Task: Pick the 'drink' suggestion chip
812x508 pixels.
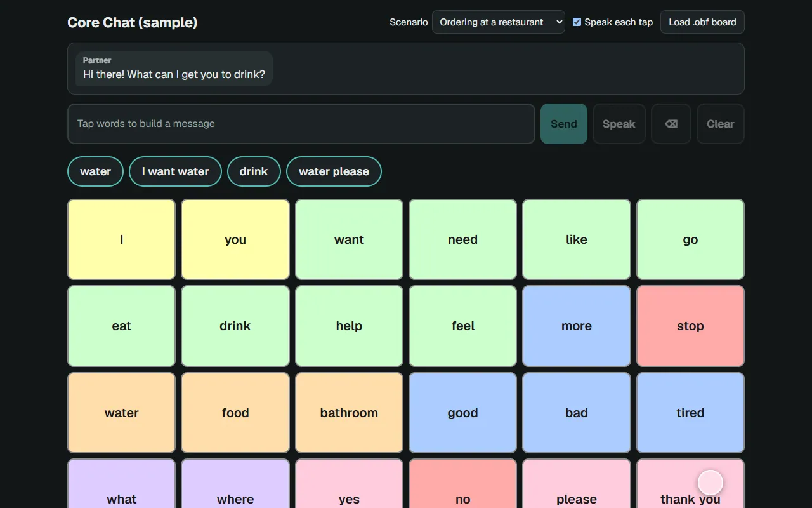Action: point(254,171)
